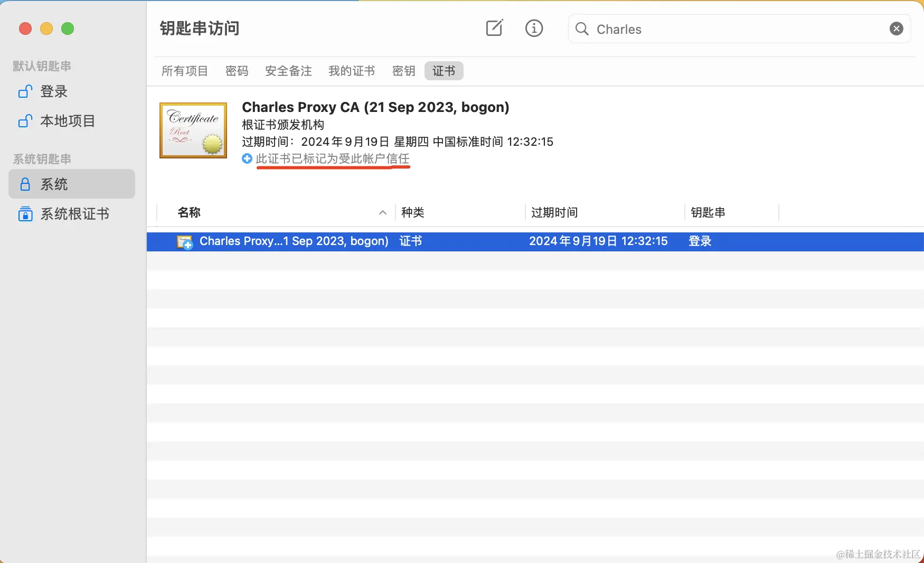Click the large Certificate Root thumbnail
The height and width of the screenshot is (563, 924).
193,130
